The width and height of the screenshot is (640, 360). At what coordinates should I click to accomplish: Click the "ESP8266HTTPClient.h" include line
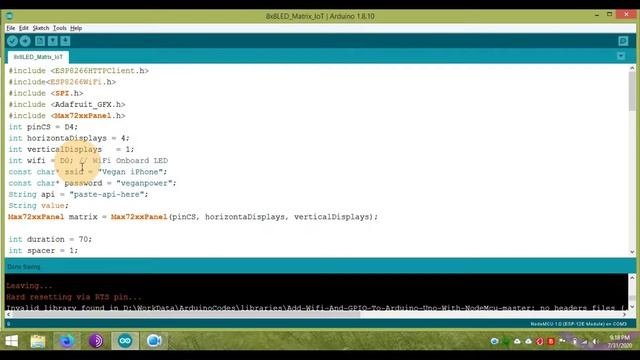(78, 71)
